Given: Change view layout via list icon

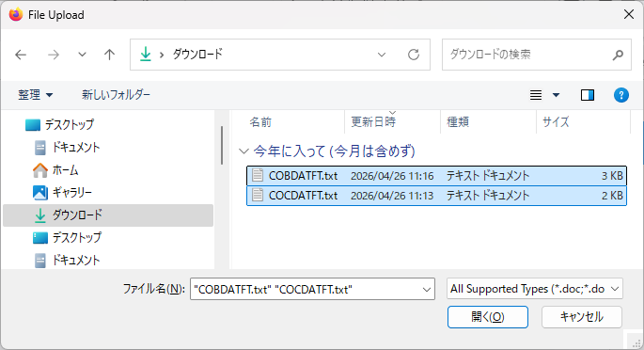Looking at the screenshot, I should tap(536, 95).
